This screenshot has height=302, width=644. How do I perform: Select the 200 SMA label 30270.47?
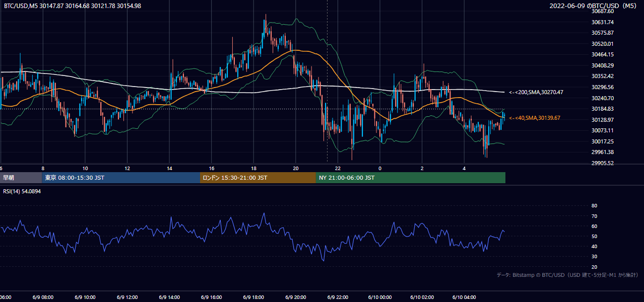pyautogui.click(x=536, y=92)
